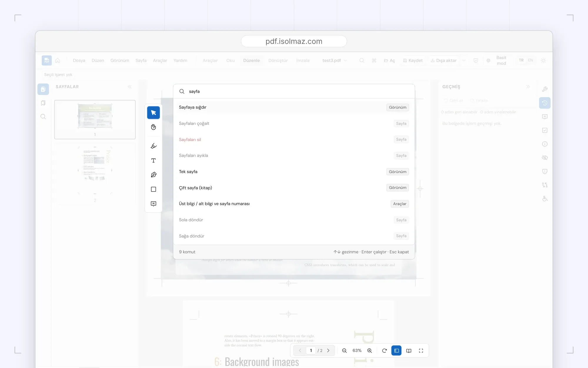Open the history panel icon

point(545,103)
